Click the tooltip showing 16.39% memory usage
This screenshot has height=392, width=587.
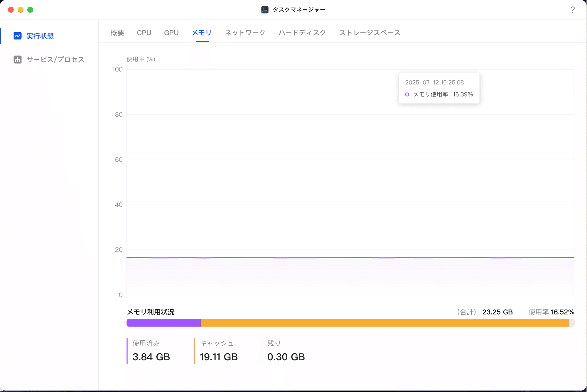[x=439, y=88]
